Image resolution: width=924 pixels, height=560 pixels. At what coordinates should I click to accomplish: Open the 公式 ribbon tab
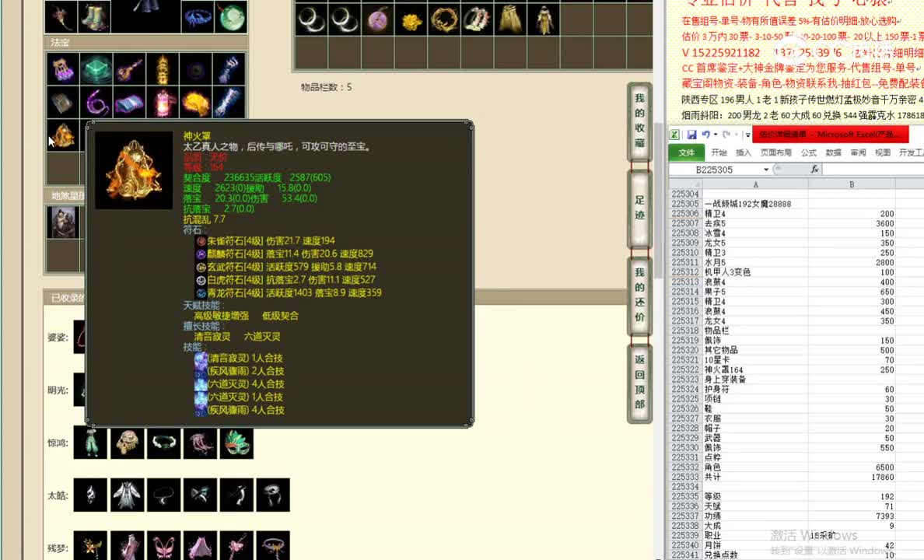click(x=809, y=152)
